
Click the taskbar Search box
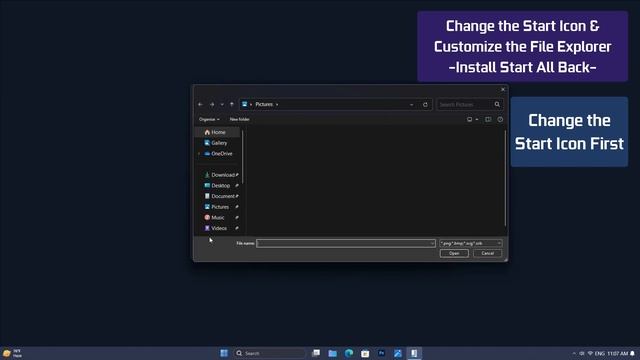click(270, 353)
